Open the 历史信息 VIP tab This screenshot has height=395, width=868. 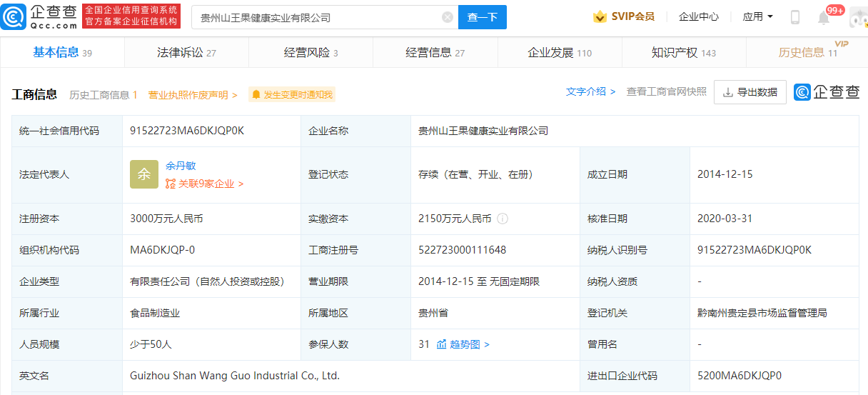click(x=808, y=53)
